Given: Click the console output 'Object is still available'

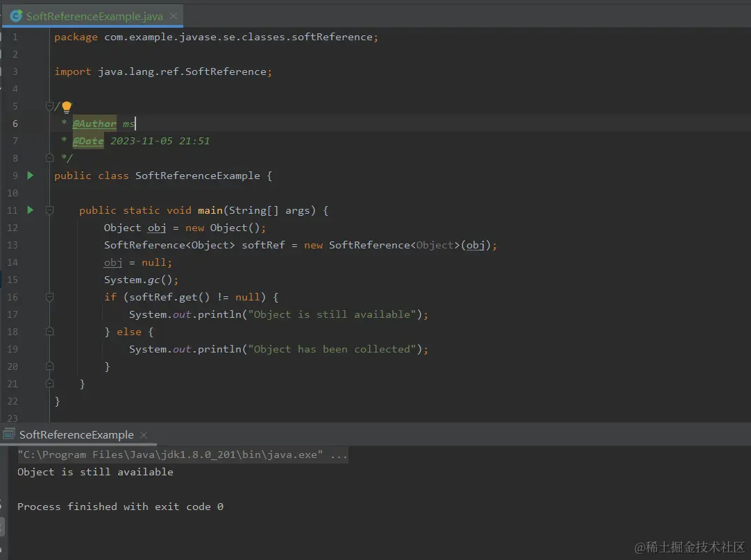Looking at the screenshot, I should (x=95, y=473).
